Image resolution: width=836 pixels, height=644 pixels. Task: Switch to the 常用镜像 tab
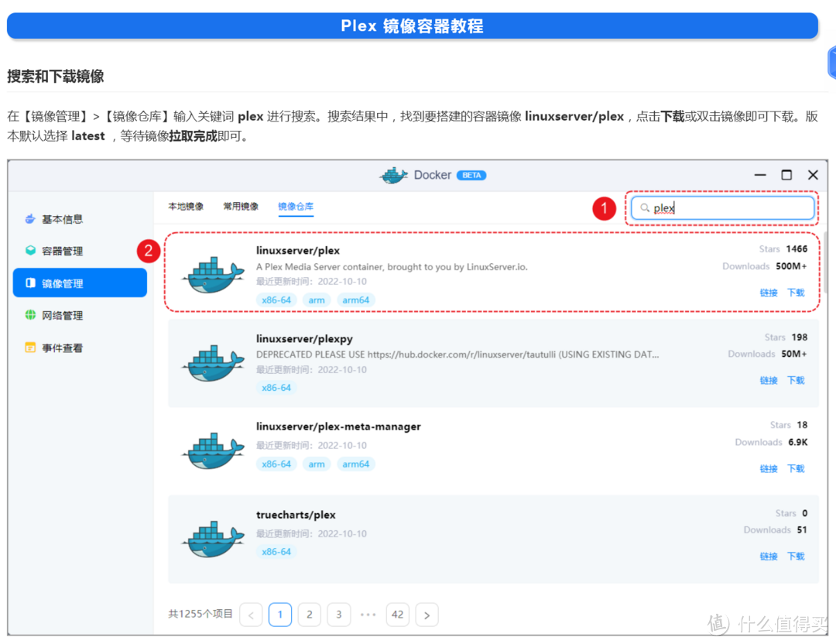click(241, 207)
